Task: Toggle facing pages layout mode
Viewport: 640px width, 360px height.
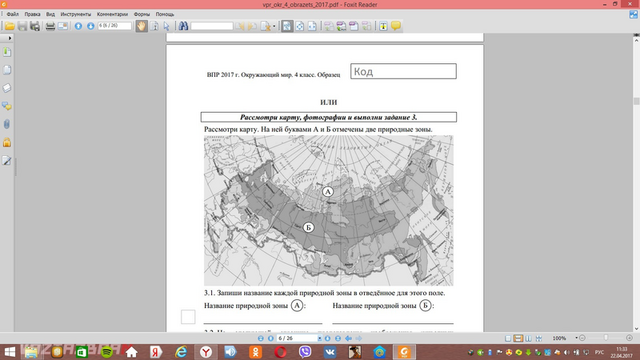Action: coord(528,338)
